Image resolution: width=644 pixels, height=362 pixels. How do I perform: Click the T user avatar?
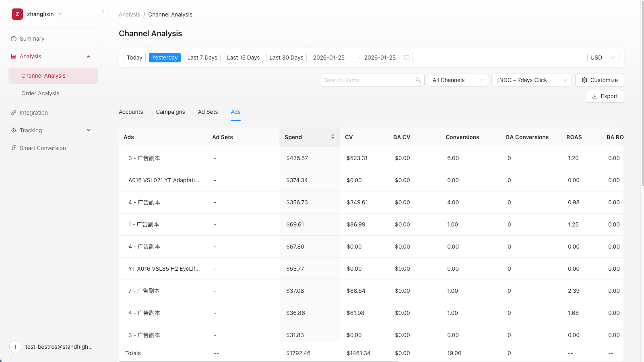pyautogui.click(x=16, y=347)
